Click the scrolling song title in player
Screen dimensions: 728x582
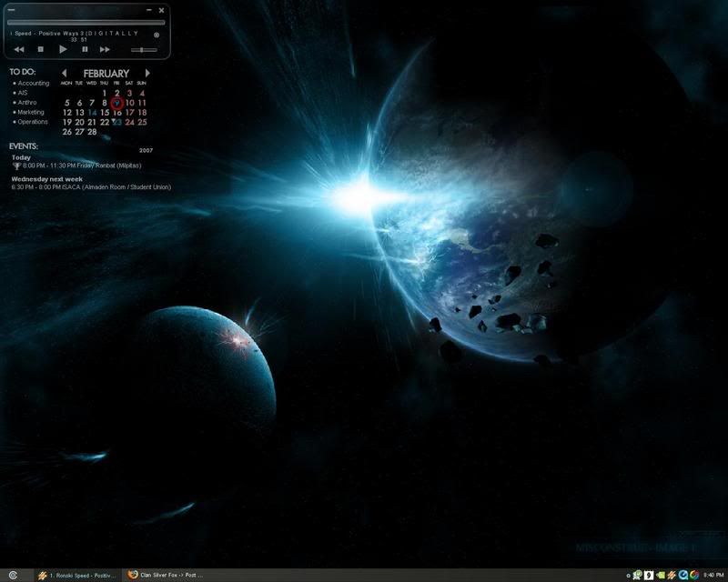(x=75, y=34)
